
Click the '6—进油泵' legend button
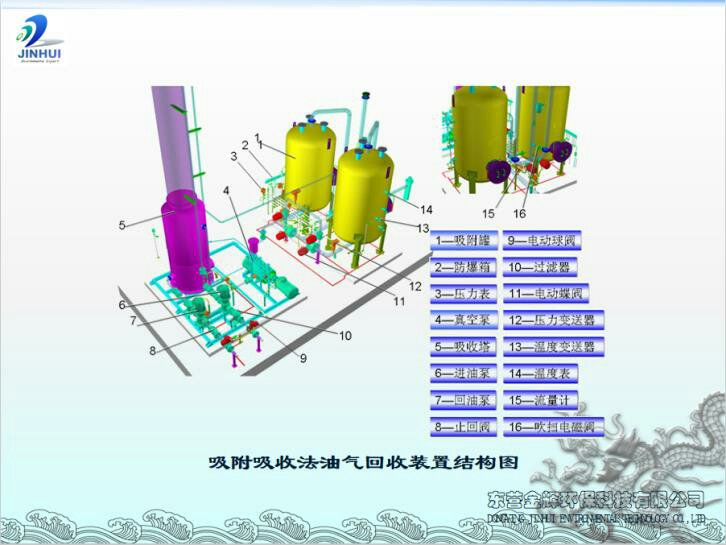pos(463,373)
